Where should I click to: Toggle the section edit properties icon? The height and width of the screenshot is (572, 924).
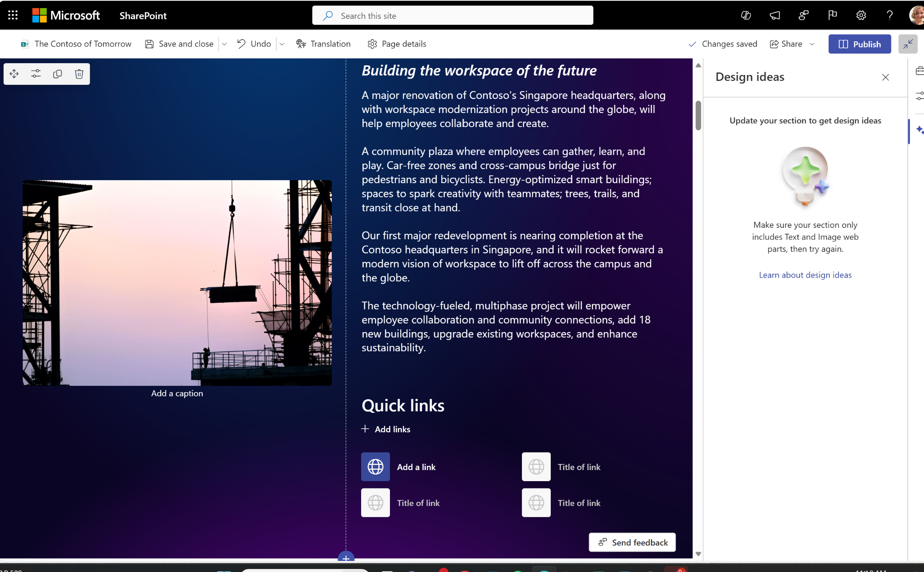point(35,73)
